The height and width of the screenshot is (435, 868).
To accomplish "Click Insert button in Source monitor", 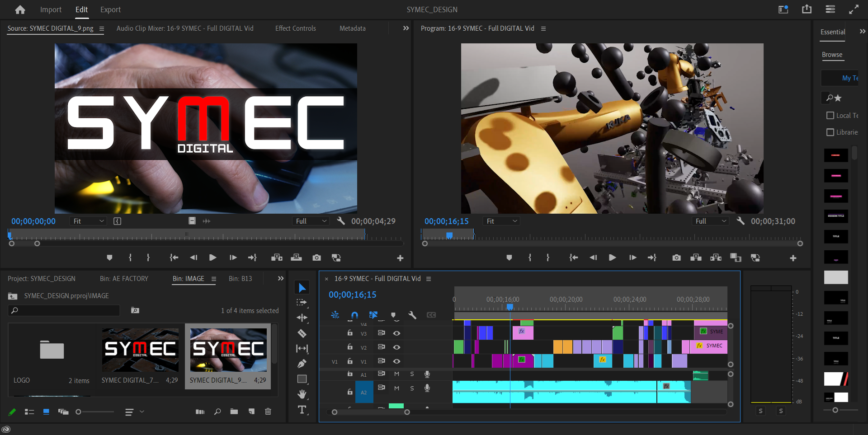I will pos(277,257).
